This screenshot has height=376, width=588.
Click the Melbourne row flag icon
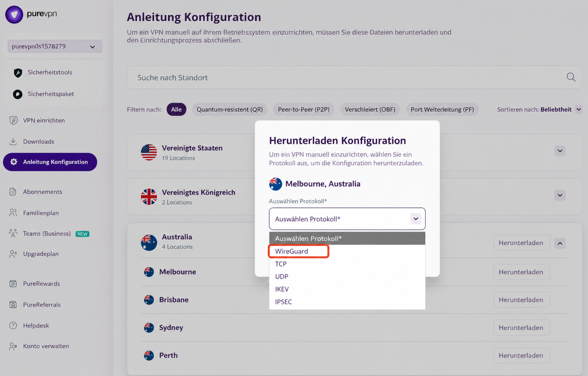(x=149, y=272)
